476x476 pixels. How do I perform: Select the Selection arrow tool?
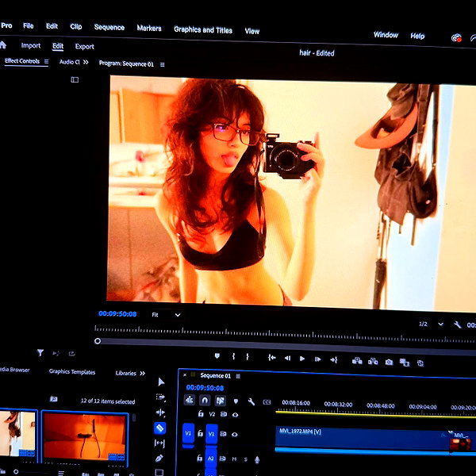coord(161,382)
